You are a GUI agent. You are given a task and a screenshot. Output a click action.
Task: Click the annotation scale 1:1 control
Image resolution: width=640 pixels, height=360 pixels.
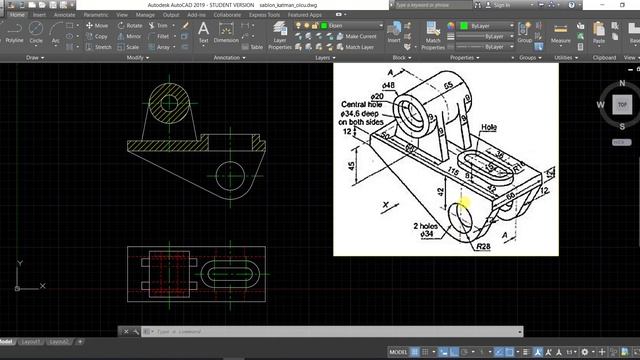click(x=570, y=352)
